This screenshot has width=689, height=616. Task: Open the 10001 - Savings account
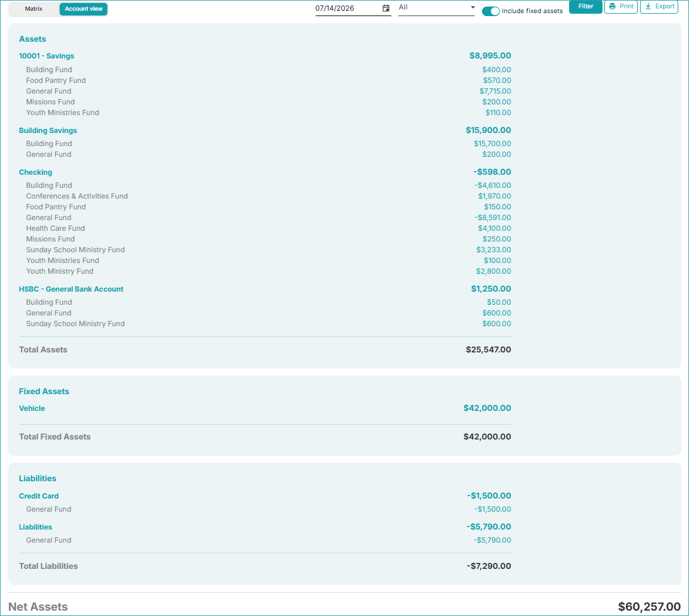47,56
